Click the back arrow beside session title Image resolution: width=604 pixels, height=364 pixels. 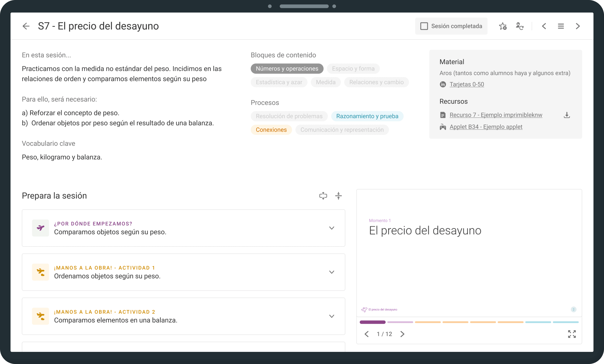pos(26,26)
